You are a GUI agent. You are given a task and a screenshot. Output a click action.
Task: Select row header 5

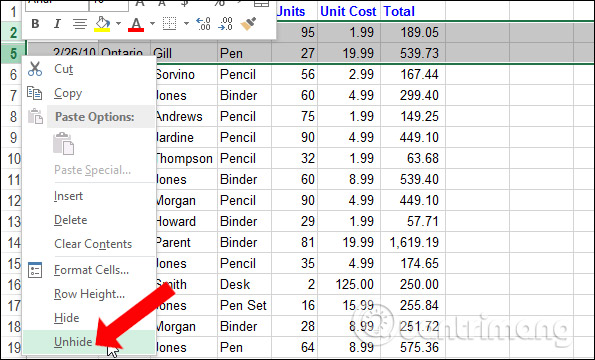13,53
